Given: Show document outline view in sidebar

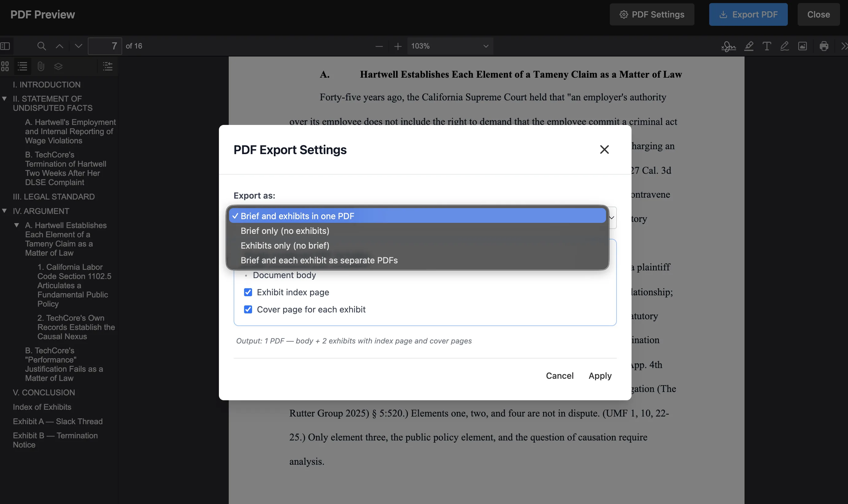Looking at the screenshot, I should (22, 66).
